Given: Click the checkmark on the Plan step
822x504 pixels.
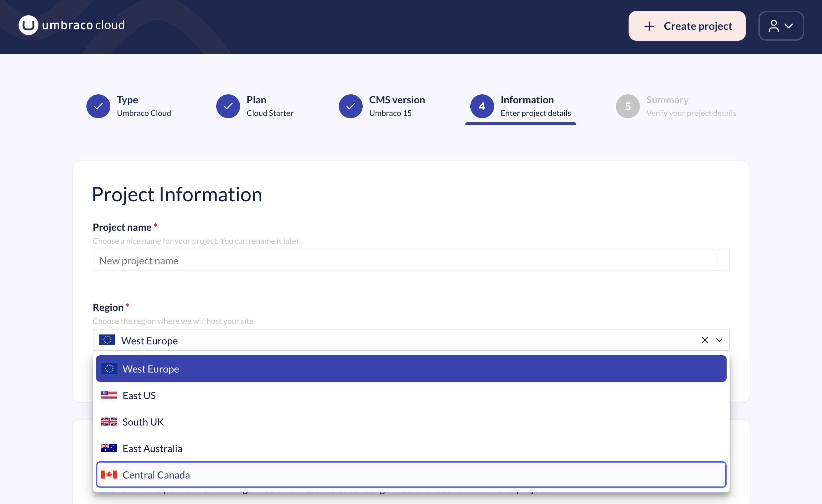Looking at the screenshot, I should [x=228, y=106].
